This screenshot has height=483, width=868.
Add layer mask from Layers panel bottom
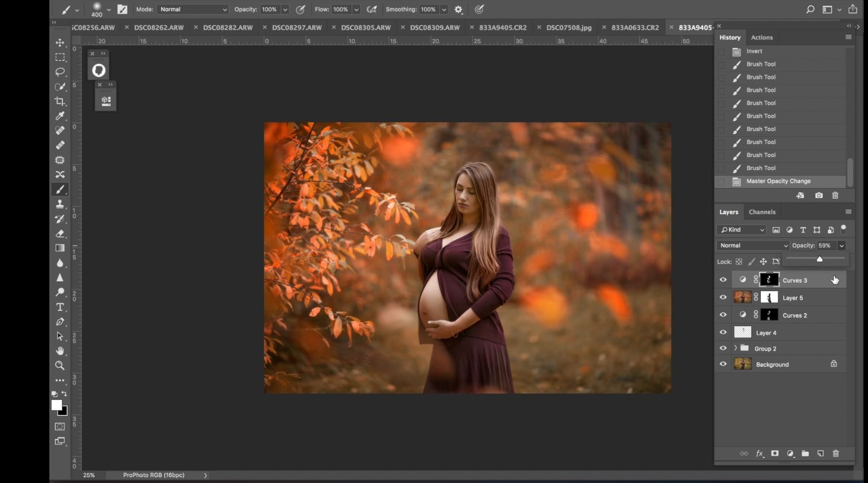tap(775, 453)
